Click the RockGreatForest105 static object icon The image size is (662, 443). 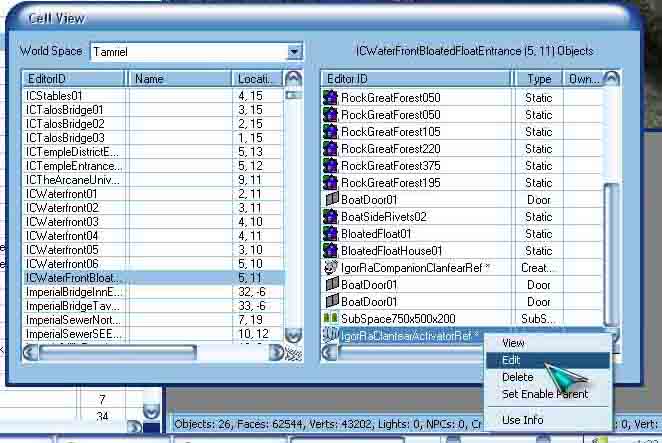coord(330,132)
